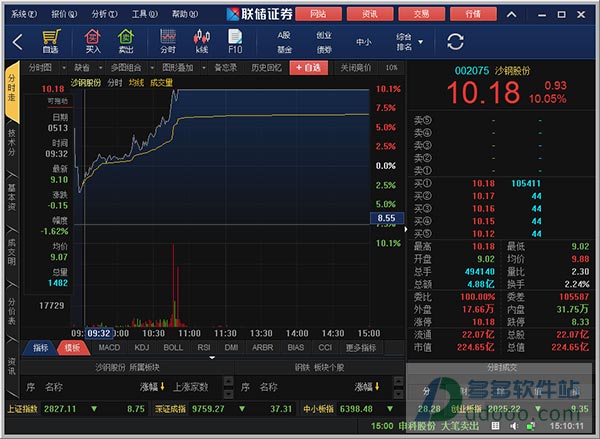The width and height of the screenshot is (600, 439).
Task: Open the 报价 menu
Action: click(64, 14)
